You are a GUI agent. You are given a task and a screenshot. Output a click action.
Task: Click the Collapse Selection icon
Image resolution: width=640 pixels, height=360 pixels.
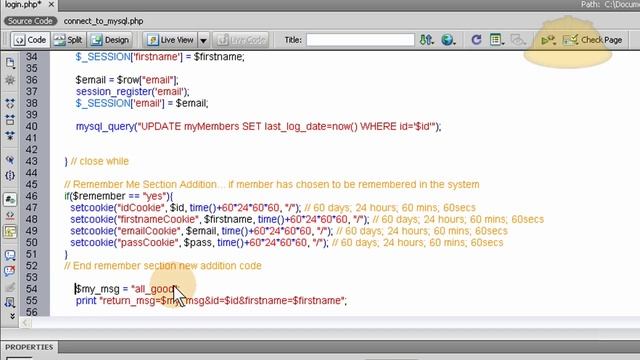10,120
